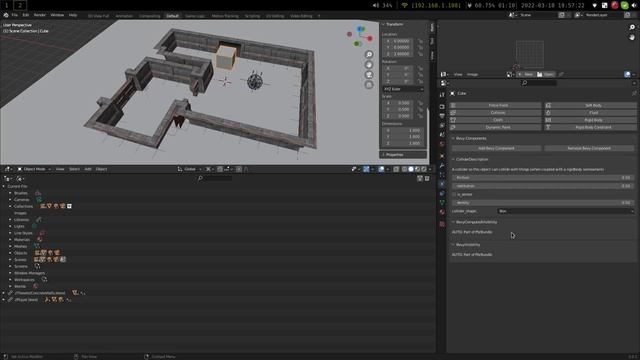
Task: Lock the Location X value
Action: coord(420,41)
